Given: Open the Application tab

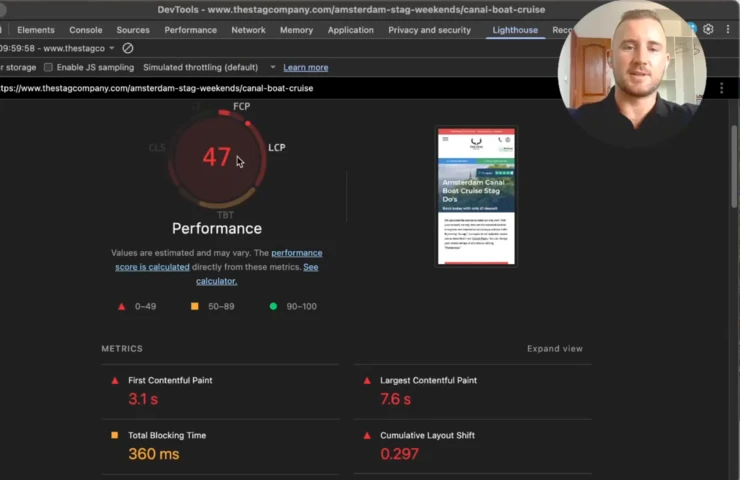Looking at the screenshot, I should 350,30.
